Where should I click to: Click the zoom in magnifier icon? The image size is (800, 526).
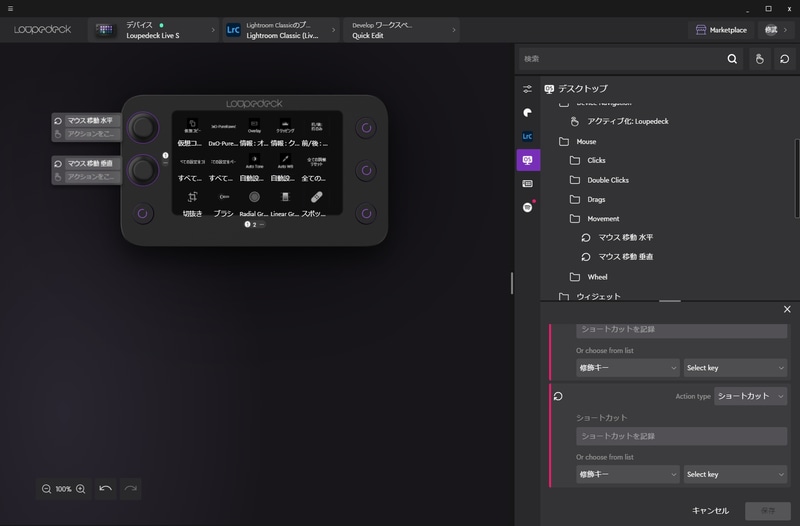point(81,489)
